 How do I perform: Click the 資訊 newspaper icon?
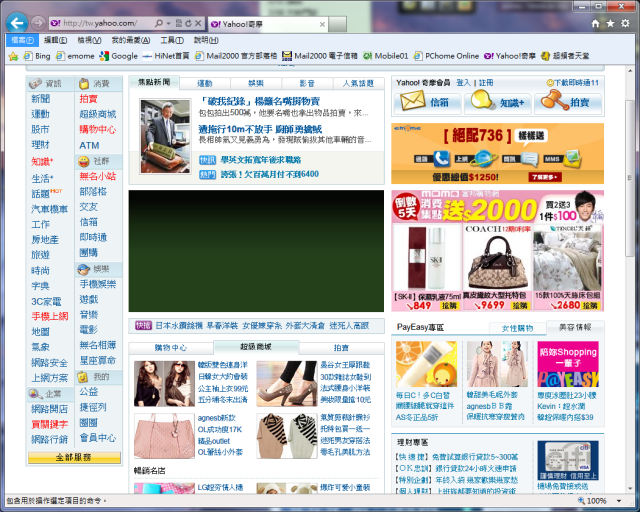[35, 83]
